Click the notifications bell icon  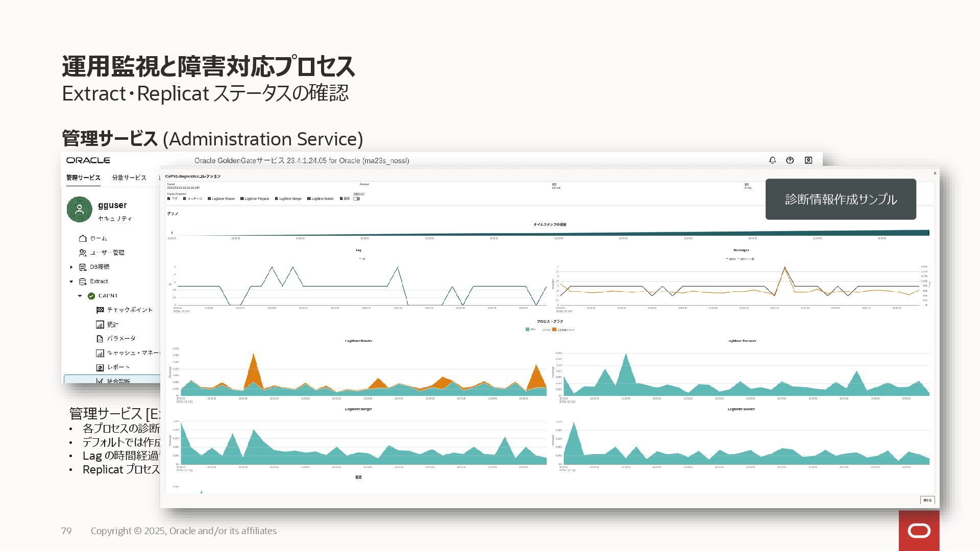[772, 160]
